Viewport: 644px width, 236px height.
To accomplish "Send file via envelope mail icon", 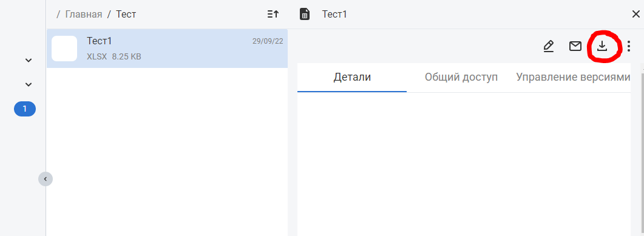I will 575,46.
